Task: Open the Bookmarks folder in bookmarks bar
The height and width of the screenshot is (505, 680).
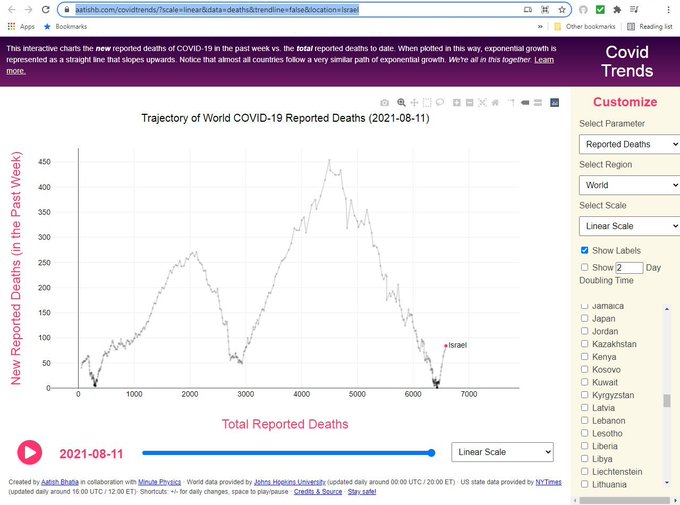Action: click(65, 26)
